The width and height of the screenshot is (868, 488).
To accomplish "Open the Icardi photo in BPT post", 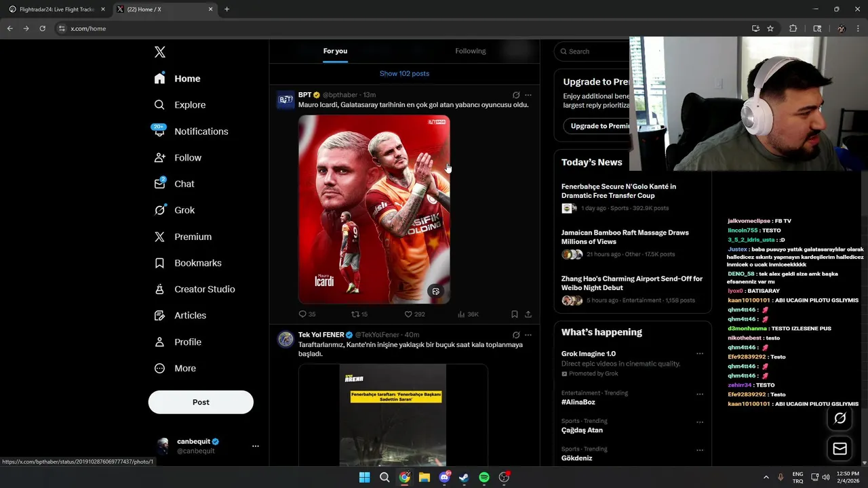I will click(x=374, y=209).
